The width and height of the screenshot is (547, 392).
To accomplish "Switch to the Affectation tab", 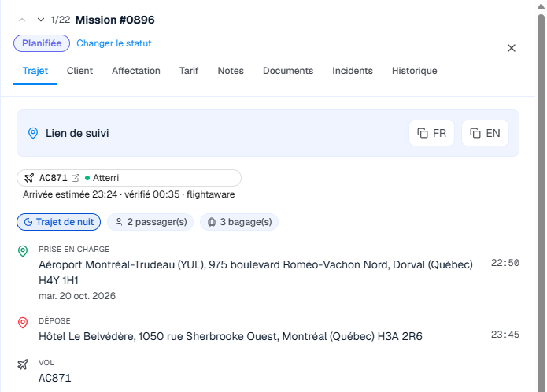I will (x=136, y=71).
